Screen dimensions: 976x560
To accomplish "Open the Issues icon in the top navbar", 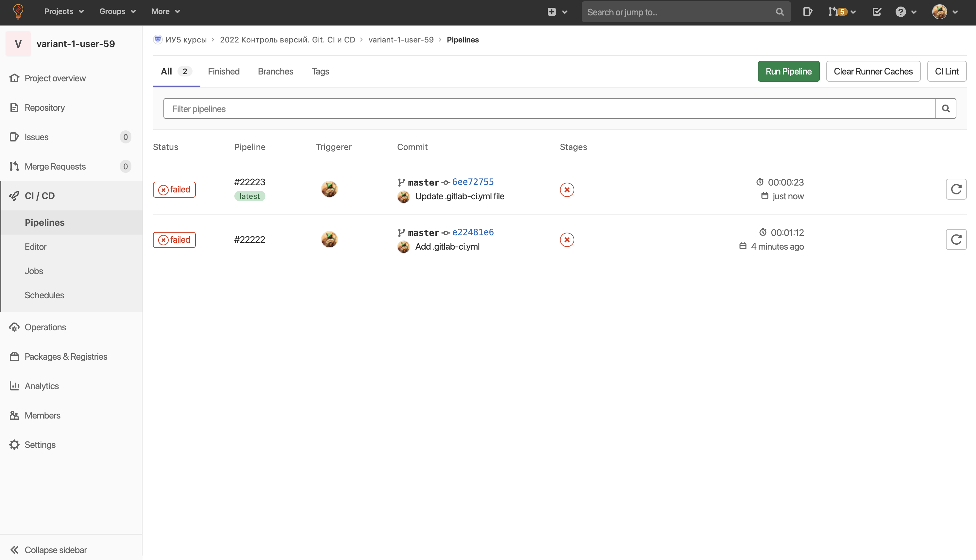I will click(807, 12).
